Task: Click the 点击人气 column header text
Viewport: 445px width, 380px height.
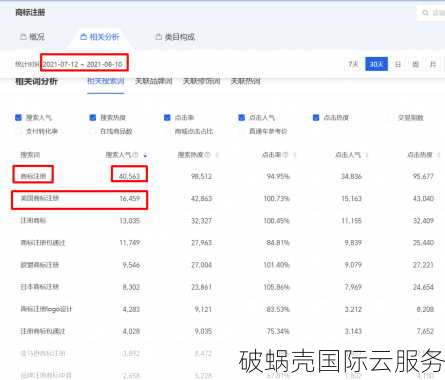Action: coord(348,155)
